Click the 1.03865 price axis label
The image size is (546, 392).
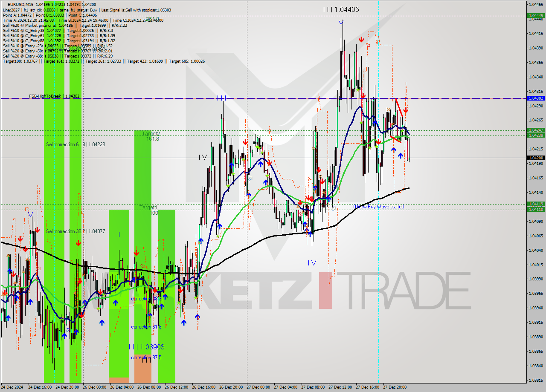click(x=536, y=351)
